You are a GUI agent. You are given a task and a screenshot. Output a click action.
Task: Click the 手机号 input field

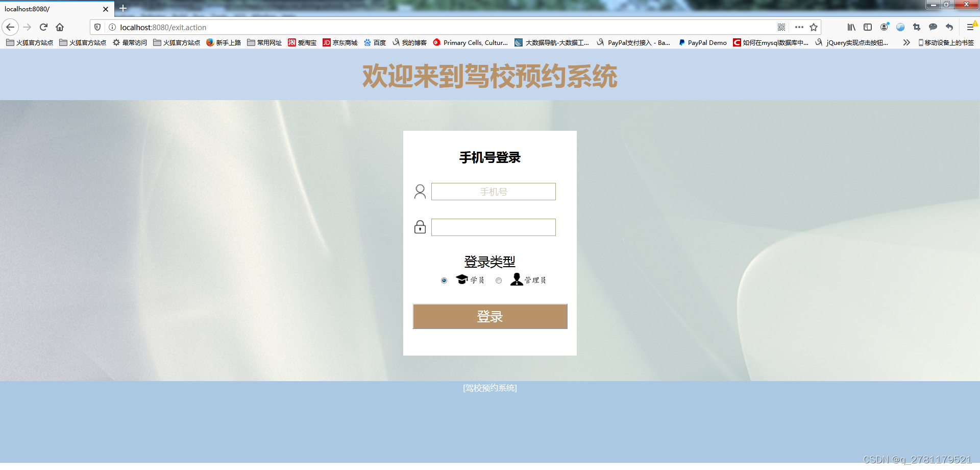coord(493,191)
